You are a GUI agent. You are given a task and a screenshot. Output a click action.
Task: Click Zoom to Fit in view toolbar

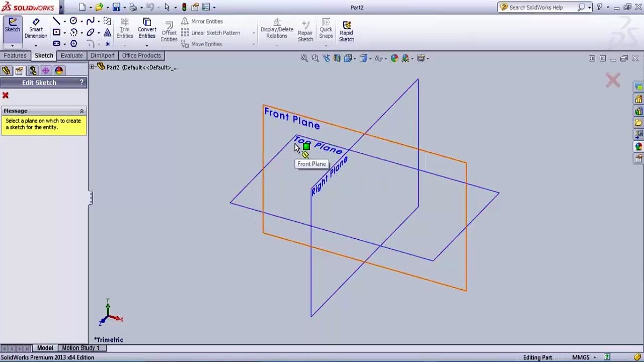click(304, 58)
